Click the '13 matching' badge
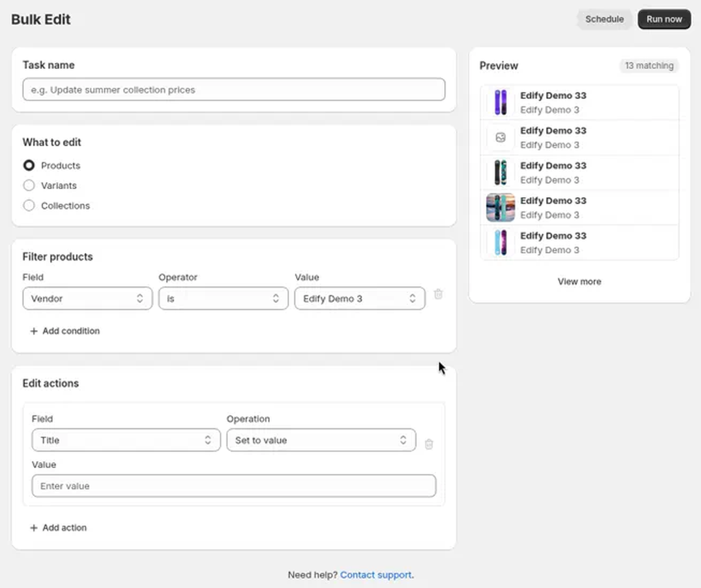701x588 pixels. pyautogui.click(x=649, y=65)
